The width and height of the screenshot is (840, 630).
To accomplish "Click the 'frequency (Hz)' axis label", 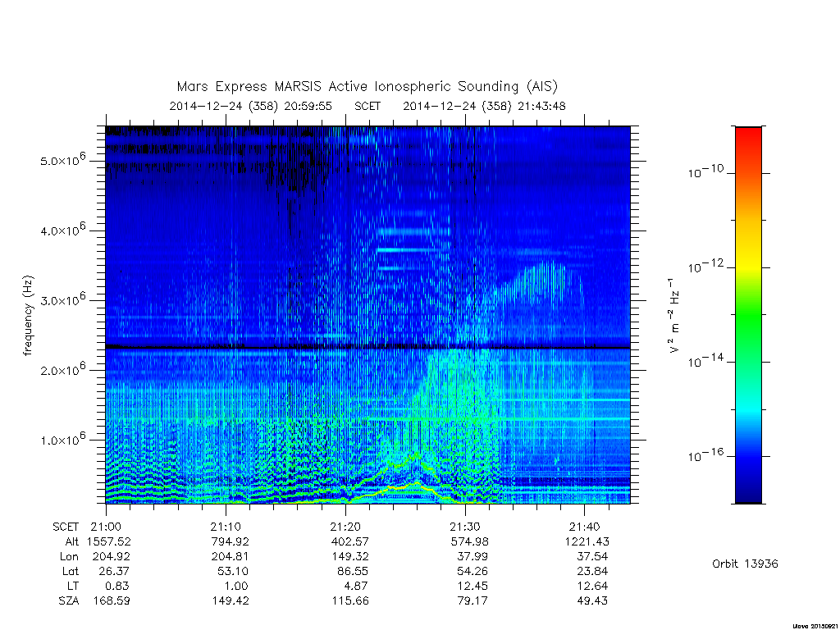I will [29, 316].
